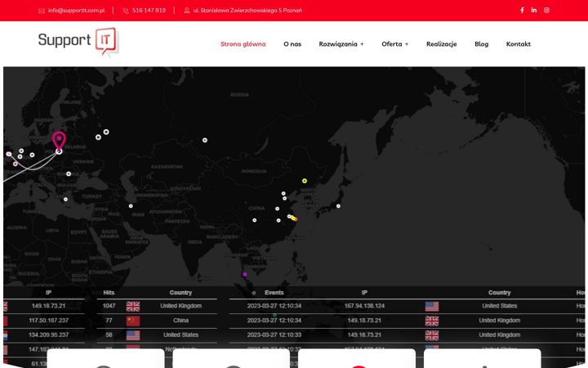
Task: Click the white dot over Iran
Action: 131,206
